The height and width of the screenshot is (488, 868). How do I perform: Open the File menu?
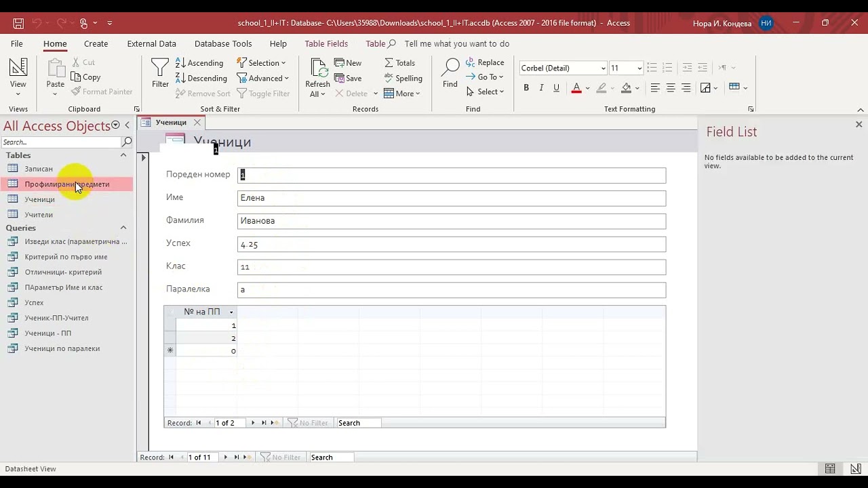(x=17, y=43)
